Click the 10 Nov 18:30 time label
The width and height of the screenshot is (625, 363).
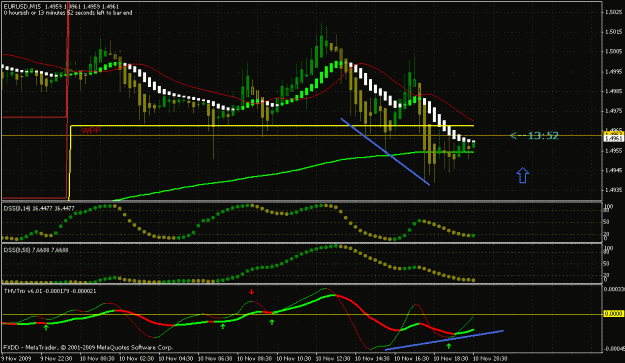point(451,359)
